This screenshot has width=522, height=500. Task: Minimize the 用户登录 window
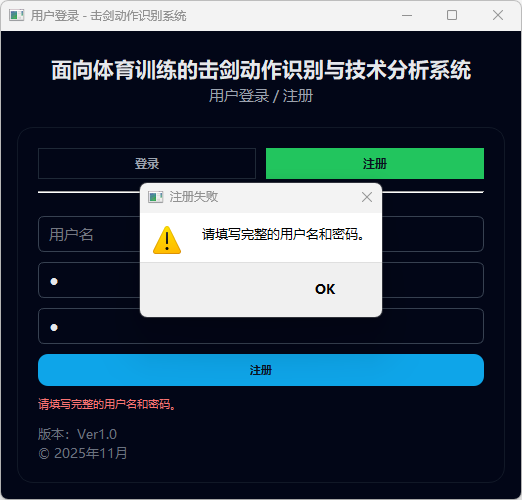point(407,15)
